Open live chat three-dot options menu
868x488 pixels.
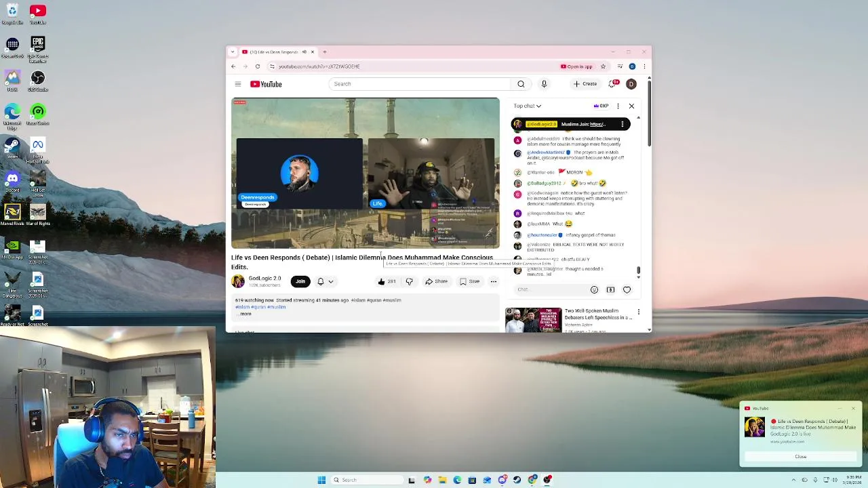618,106
